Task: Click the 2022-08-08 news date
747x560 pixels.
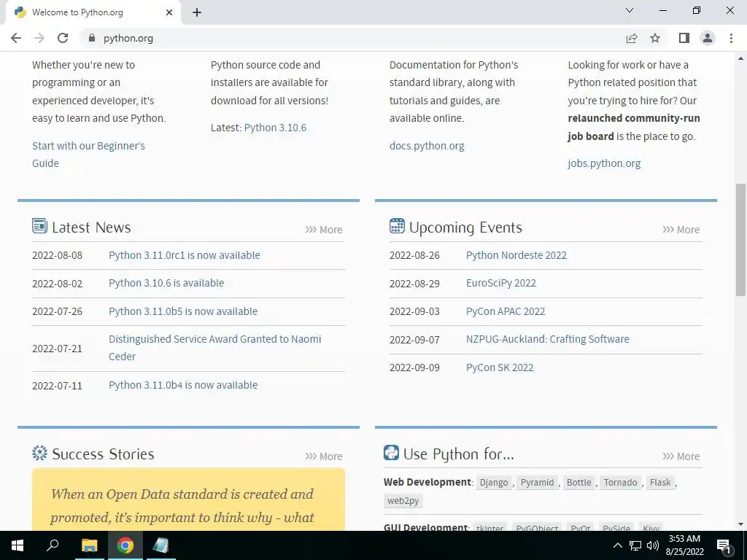Action: point(57,255)
